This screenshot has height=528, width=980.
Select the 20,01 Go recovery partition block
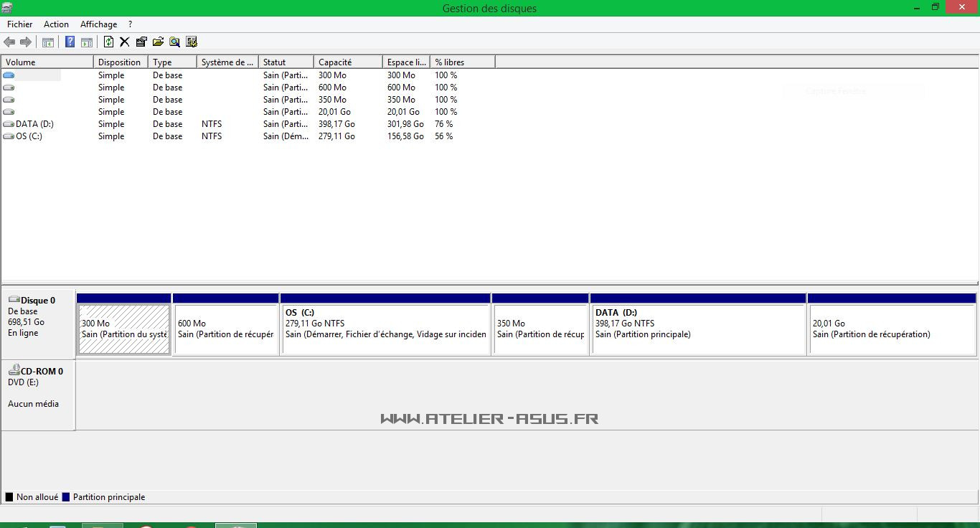point(891,329)
